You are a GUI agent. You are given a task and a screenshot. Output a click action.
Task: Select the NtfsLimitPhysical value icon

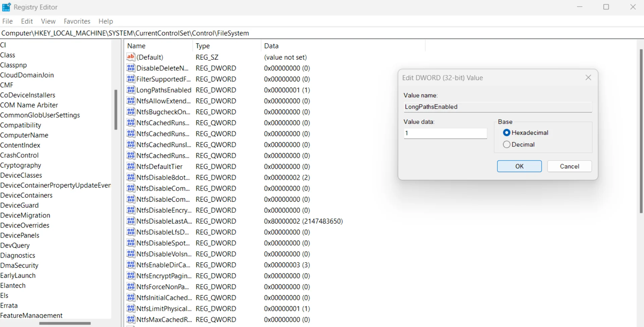coord(131,309)
